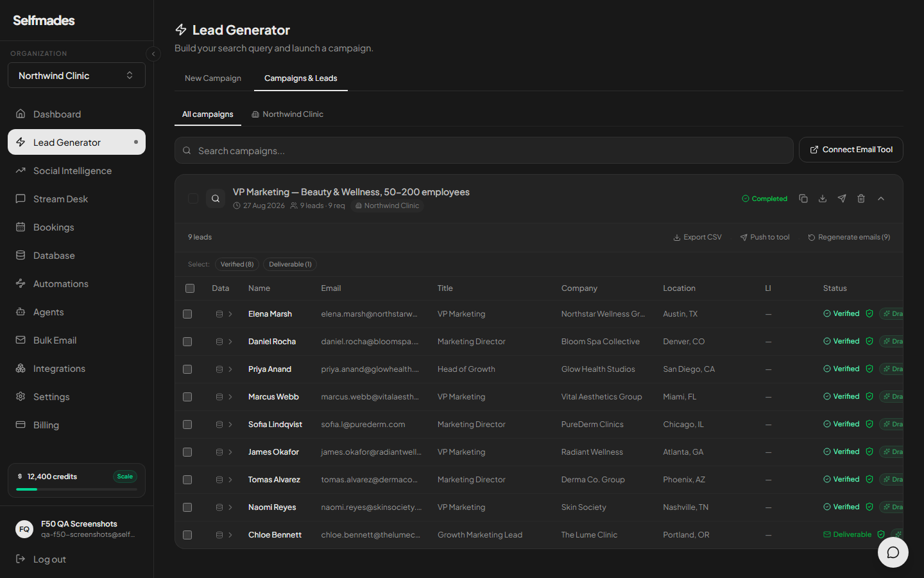Viewport: 924px width, 578px height.
Task: Open the data record icon for Chloe Bennett
Action: point(219,535)
